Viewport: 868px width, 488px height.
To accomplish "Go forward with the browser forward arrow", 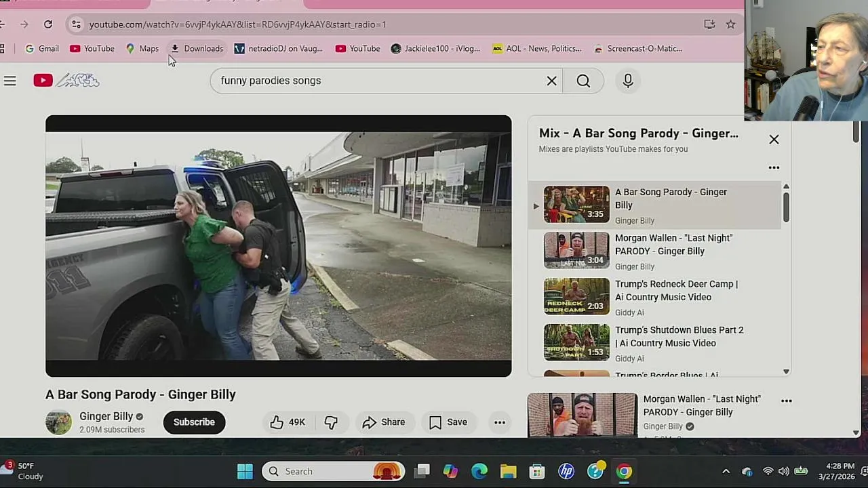I will point(24,24).
